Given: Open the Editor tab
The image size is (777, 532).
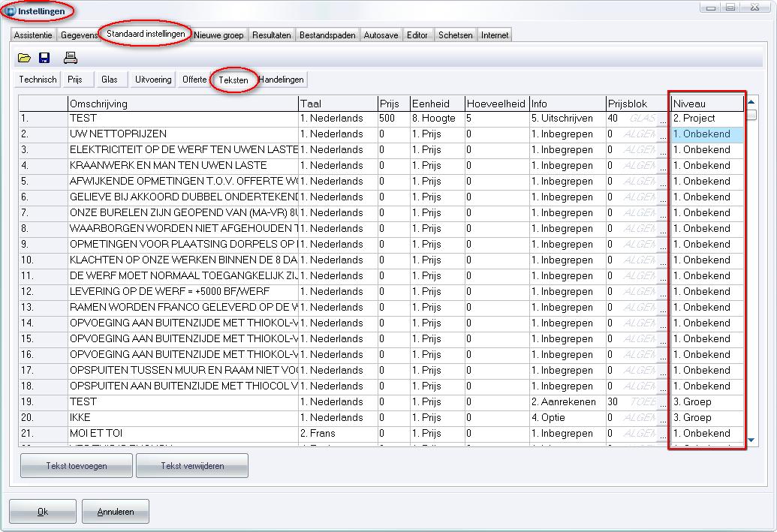Looking at the screenshot, I should [x=417, y=35].
